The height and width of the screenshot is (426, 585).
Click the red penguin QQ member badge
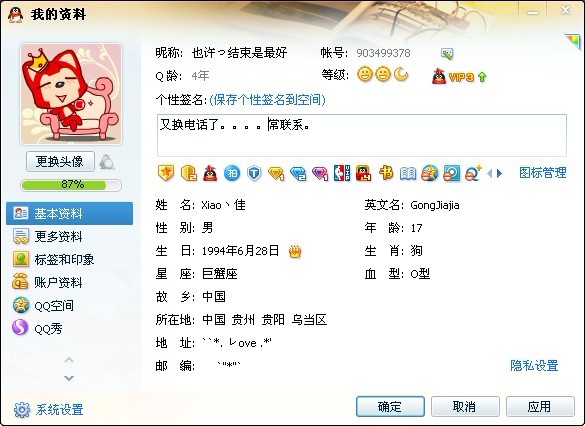[210, 173]
